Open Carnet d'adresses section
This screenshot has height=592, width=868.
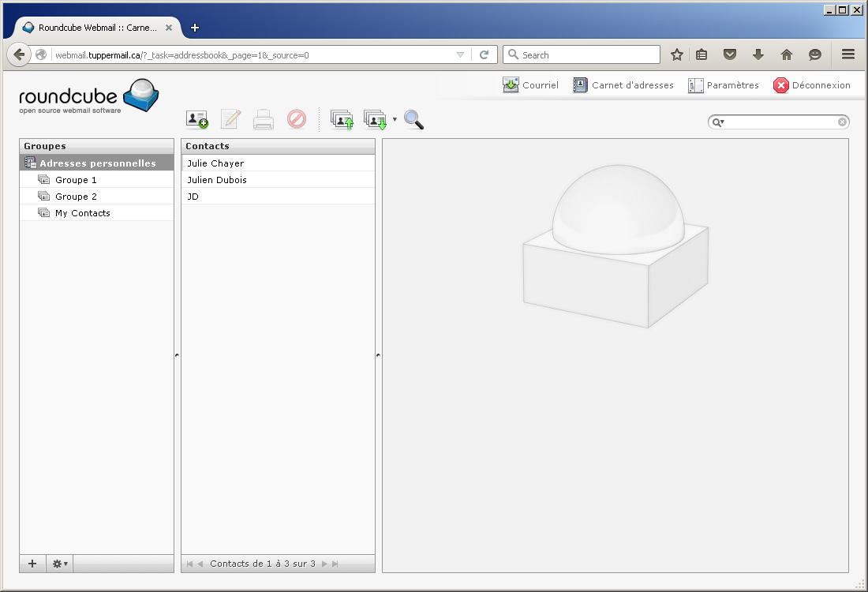(x=623, y=85)
